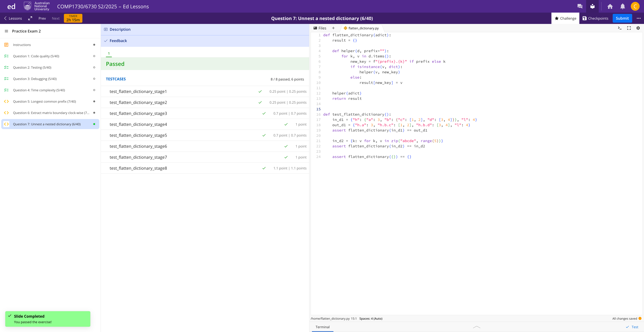This screenshot has height=332, width=644.
Task: Click the TESTCASES heading
Action: click(116, 79)
